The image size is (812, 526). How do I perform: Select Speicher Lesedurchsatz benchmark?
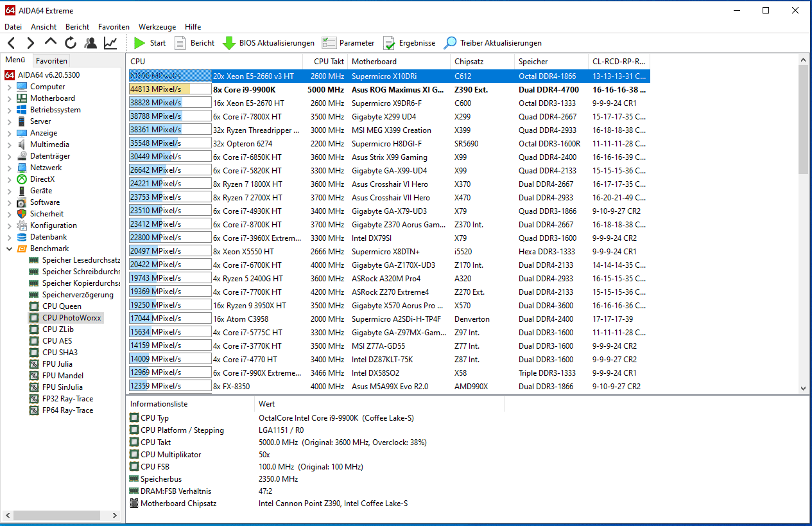point(74,260)
